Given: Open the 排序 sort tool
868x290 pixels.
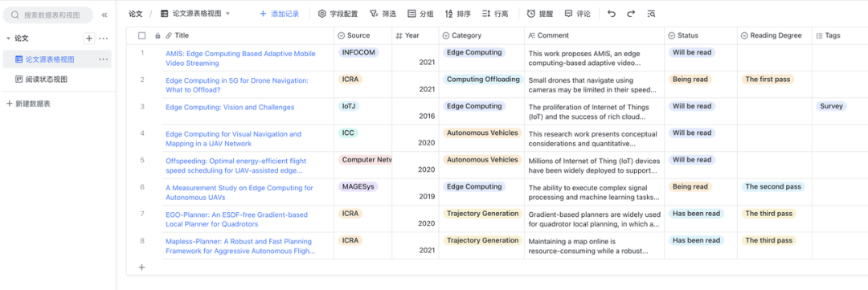Looking at the screenshot, I should point(457,14).
